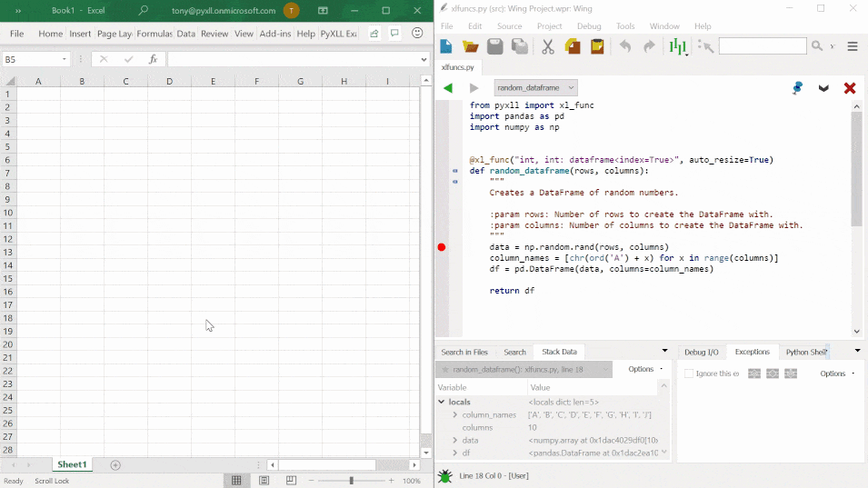The width and height of the screenshot is (868, 488).
Task: Open the editor options chevron beside the pushpin
Action: click(x=823, y=88)
